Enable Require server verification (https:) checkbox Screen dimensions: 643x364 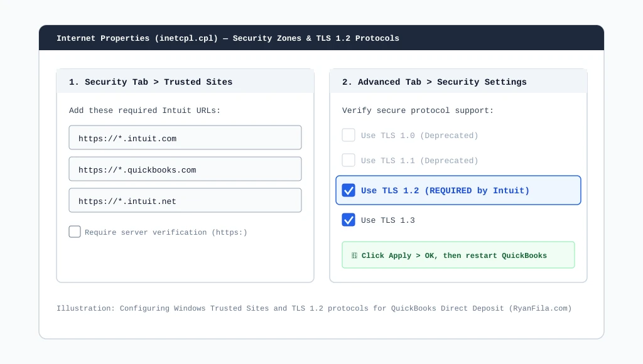[75, 232]
